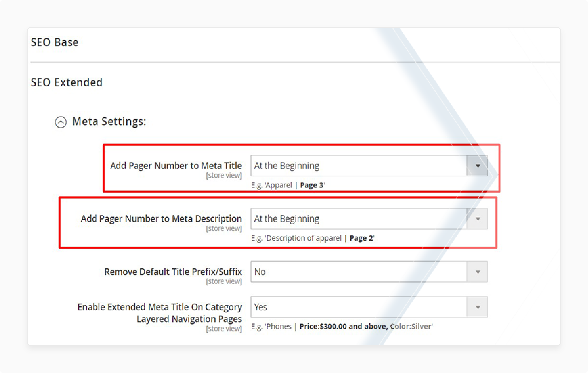Click the example text 'Phones | Price:$300.00 and above'
This screenshot has width=588, height=373.
coord(342,327)
